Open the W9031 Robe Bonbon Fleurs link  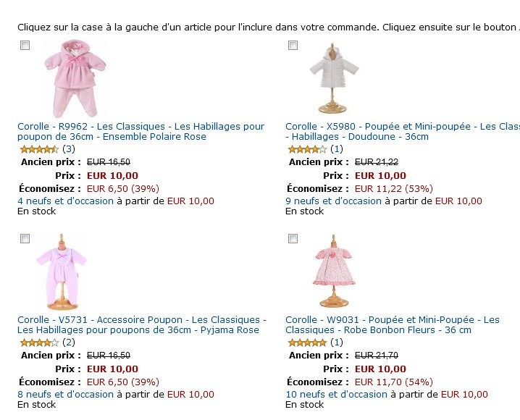click(x=392, y=324)
